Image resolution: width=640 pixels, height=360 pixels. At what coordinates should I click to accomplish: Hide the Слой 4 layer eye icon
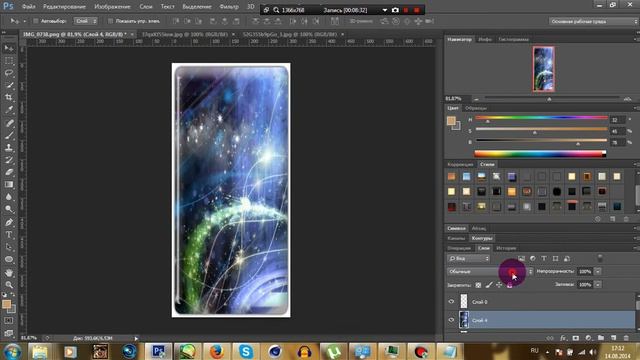pos(451,320)
